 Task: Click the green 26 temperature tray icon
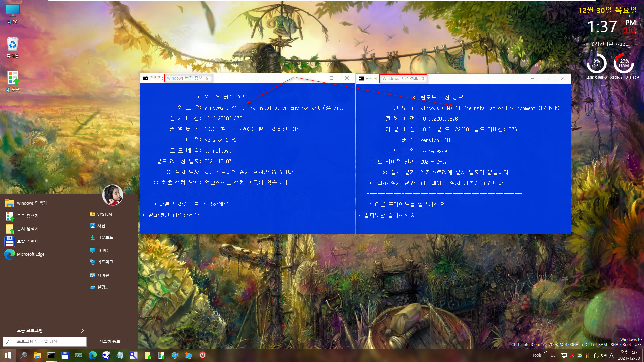(x=580, y=355)
